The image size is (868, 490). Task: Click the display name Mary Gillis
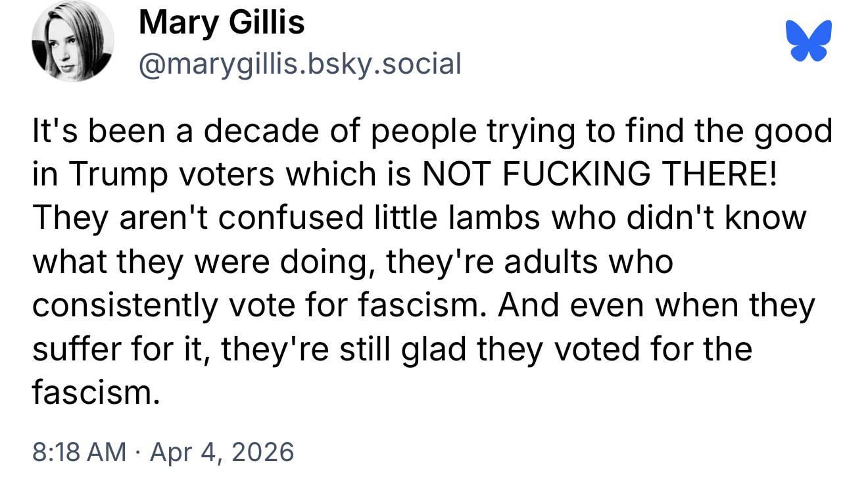click(x=222, y=23)
